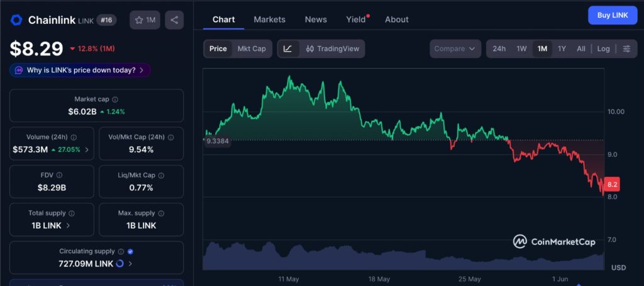This screenshot has width=644, height=286.
Task: Add LINK to watchlist via star button
Action: [145, 20]
